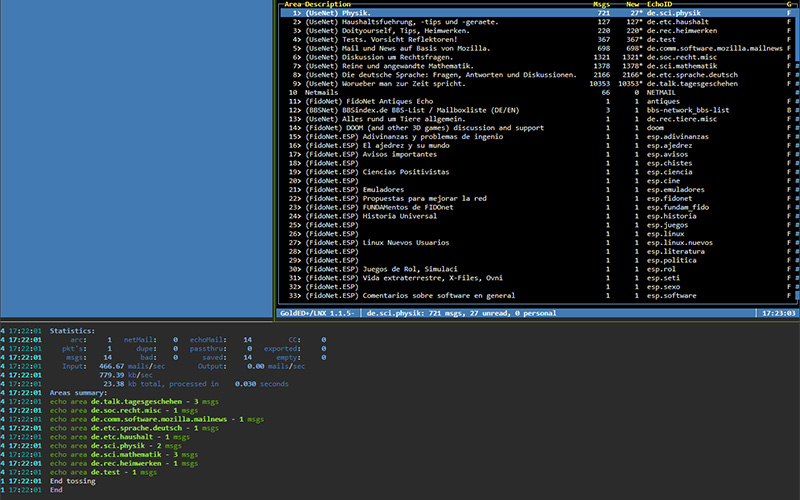Click log line 'echo area de.talk.tagesgeschehen - 3 msgs'
800x500 pixels.
point(134,402)
